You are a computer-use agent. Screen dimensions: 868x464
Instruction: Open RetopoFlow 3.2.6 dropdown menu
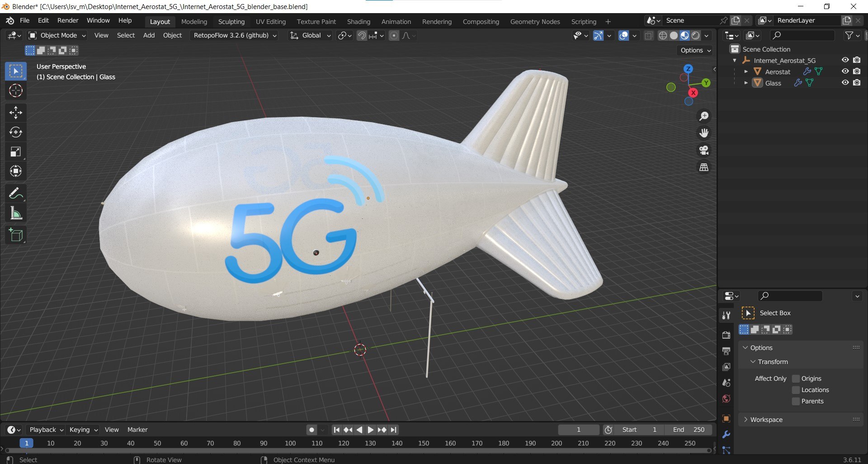(x=235, y=35)
